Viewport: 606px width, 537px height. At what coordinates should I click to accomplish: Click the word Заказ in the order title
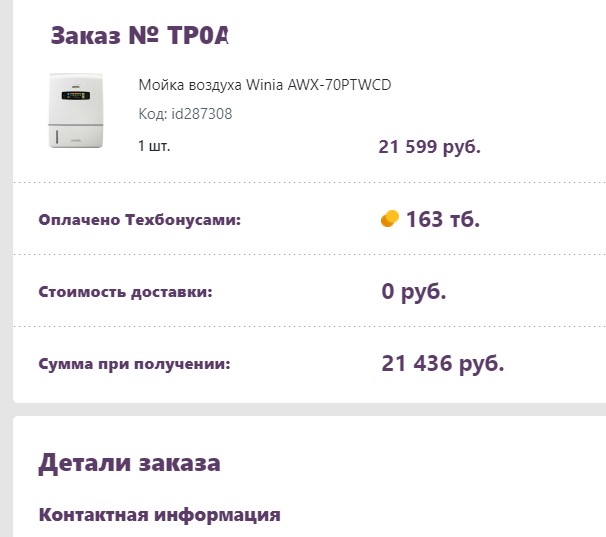point(85,37)
